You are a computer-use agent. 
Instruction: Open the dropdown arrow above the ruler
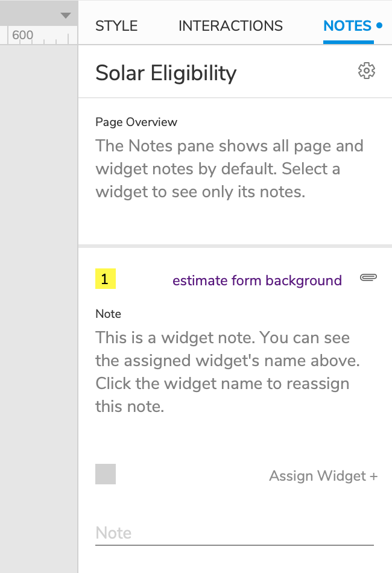pyautogui.click(x=65, y=16)
